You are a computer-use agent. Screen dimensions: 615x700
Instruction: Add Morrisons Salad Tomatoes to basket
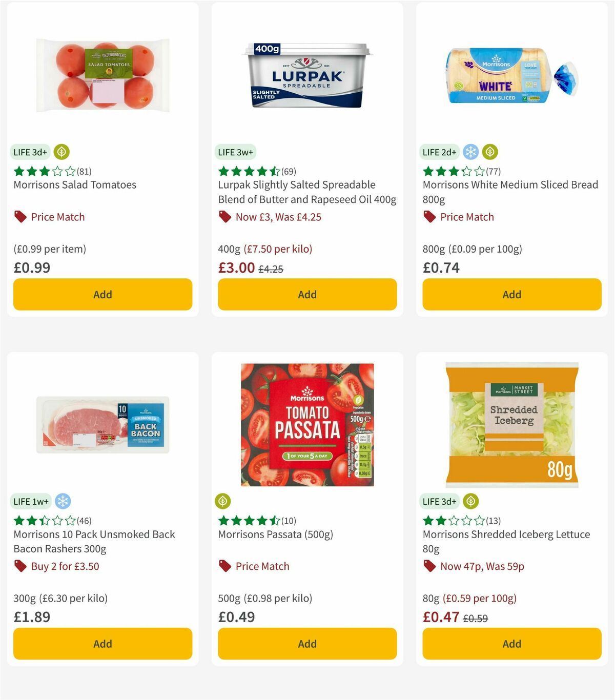(102, 294)
